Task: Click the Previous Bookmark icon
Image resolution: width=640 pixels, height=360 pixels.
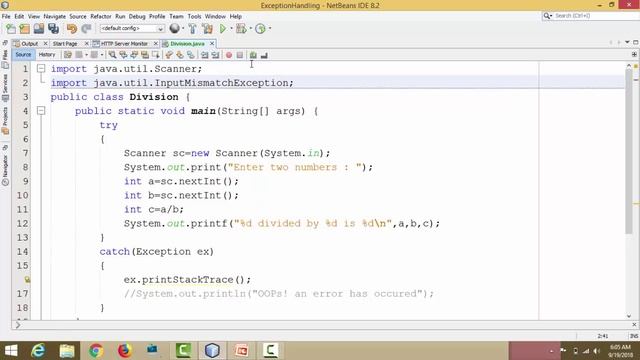Action: [x=169, y=55]
